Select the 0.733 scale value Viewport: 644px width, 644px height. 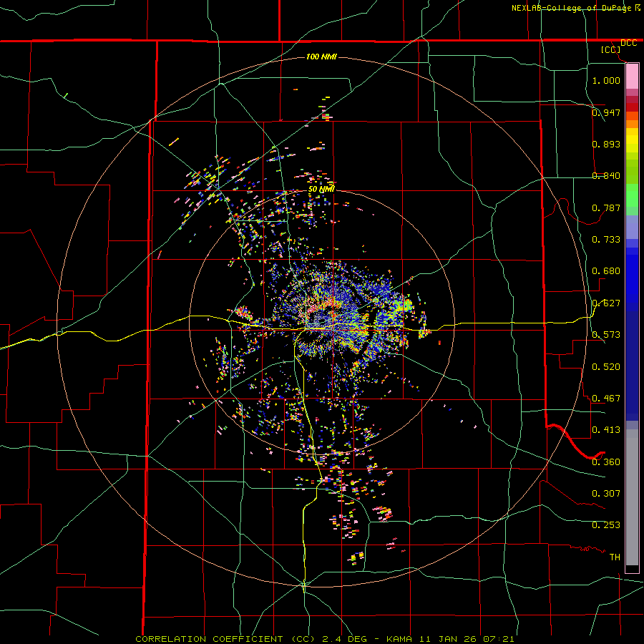pos(606,240)
